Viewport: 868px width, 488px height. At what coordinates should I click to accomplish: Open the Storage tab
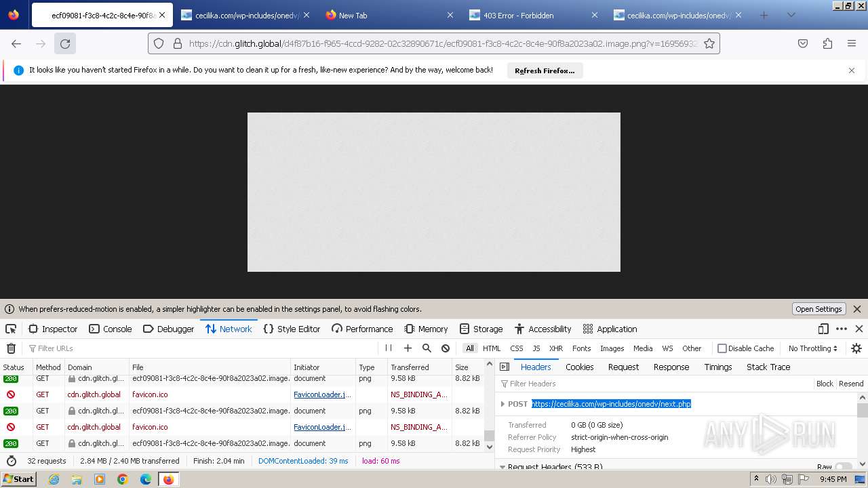(x=481, y=329)
